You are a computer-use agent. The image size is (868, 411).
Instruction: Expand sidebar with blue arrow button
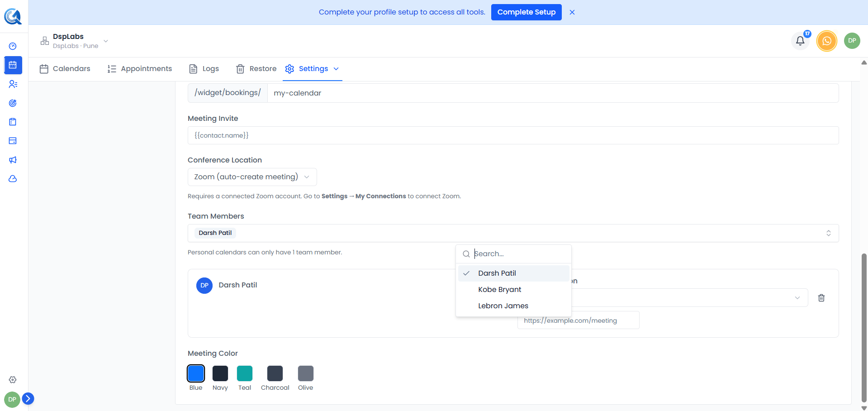click(x=28, y=398)
